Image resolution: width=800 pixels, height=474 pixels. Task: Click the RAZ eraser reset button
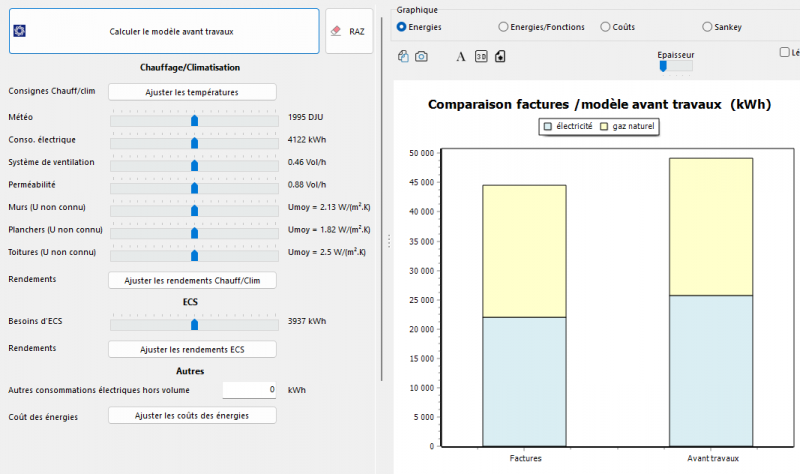pos(349,31)
